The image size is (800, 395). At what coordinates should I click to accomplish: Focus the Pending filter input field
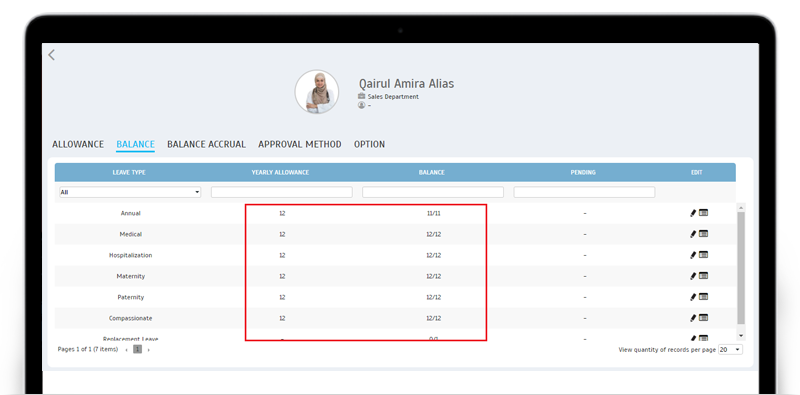pyautogui.click(x=584, y=192)
